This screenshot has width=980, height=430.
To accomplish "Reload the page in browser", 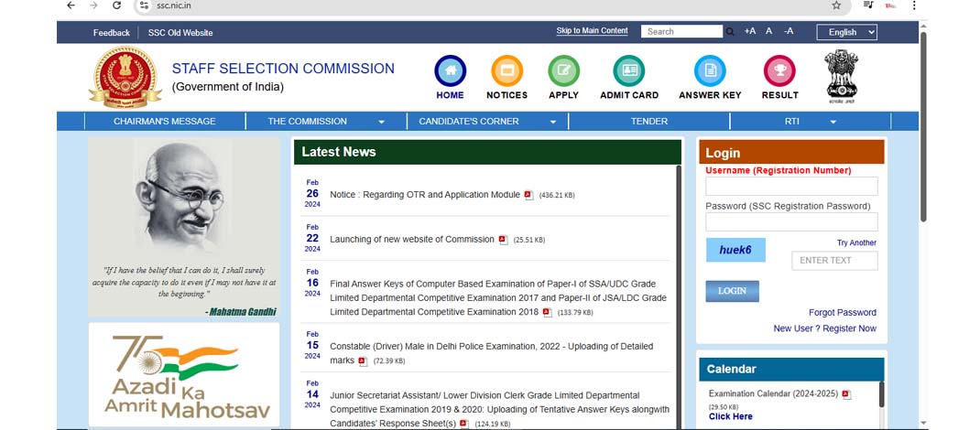I will [116, 5].
